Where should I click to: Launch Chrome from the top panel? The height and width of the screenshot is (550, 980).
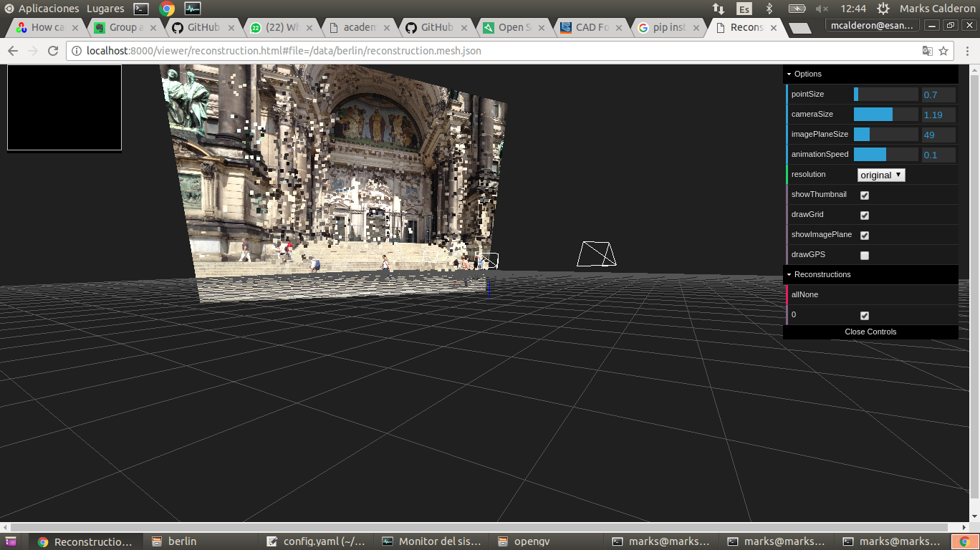coord(167,9)
